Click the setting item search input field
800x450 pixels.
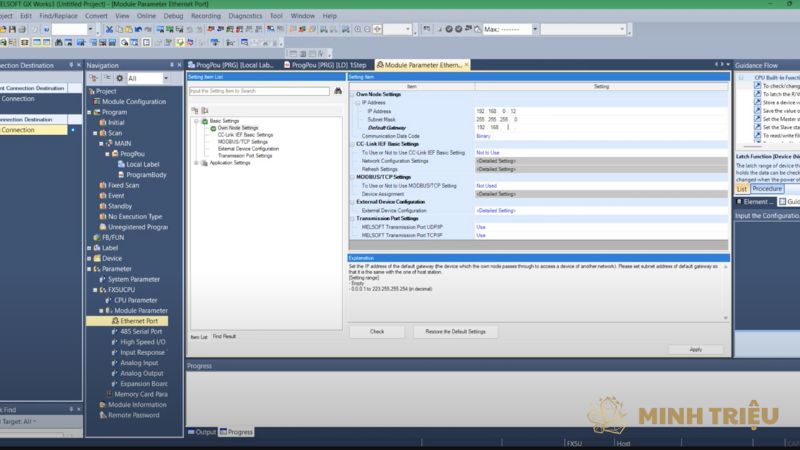coord(258,91)
